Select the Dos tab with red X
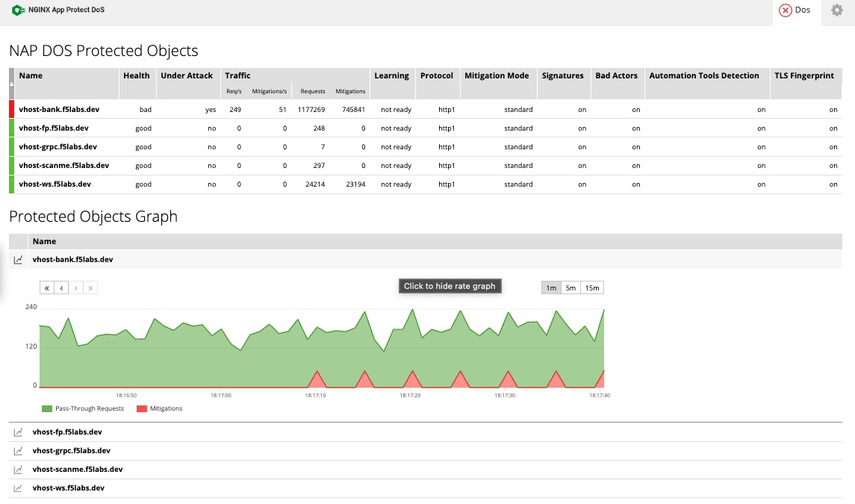 pyautogui.click(x=795, y=10)
